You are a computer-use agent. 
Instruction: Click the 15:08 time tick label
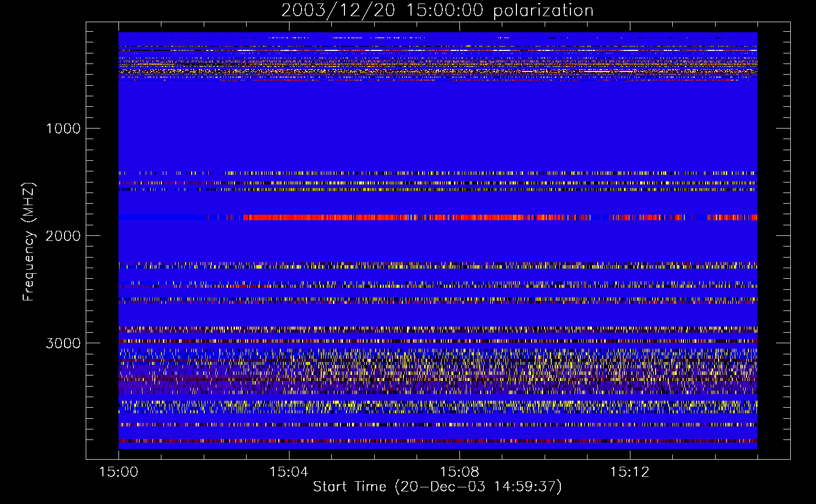pos(459,472)
